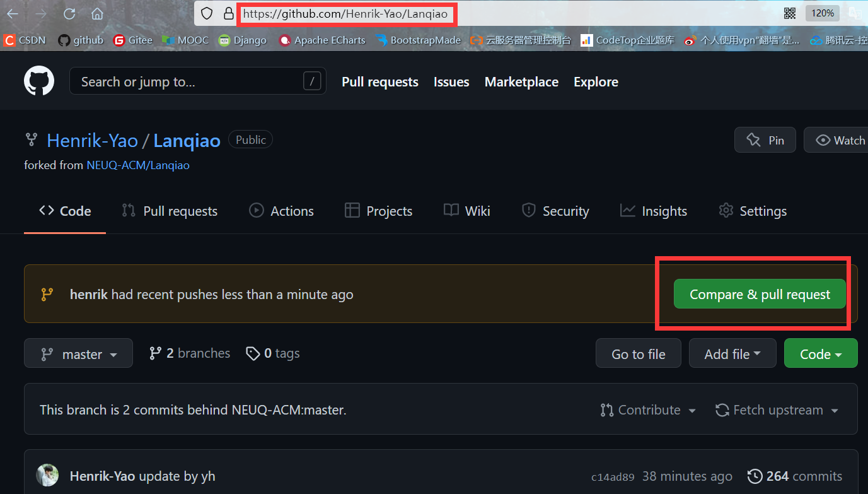Click the Watch button

[839, 140]
